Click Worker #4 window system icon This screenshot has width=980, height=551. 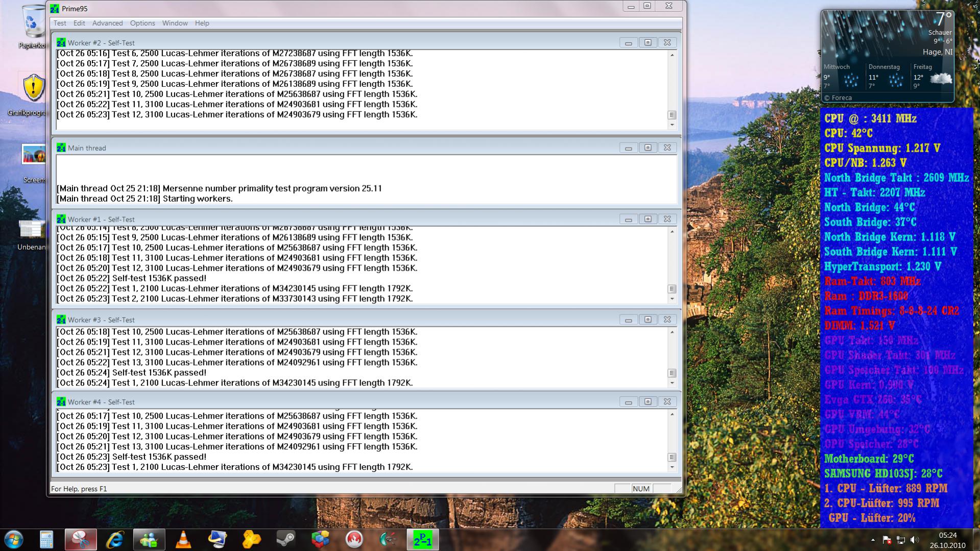pyautogui.click(x=61, y=402)
